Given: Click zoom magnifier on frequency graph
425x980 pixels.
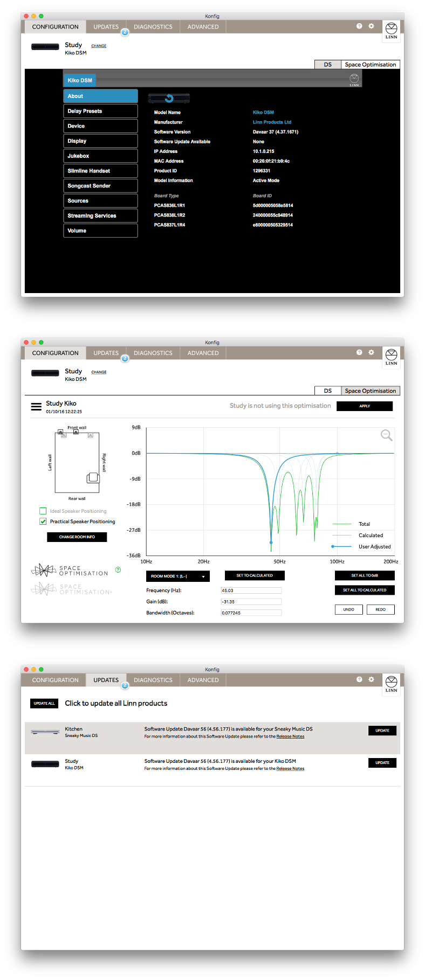Looking at the screenshot, I should coord(387,435).
